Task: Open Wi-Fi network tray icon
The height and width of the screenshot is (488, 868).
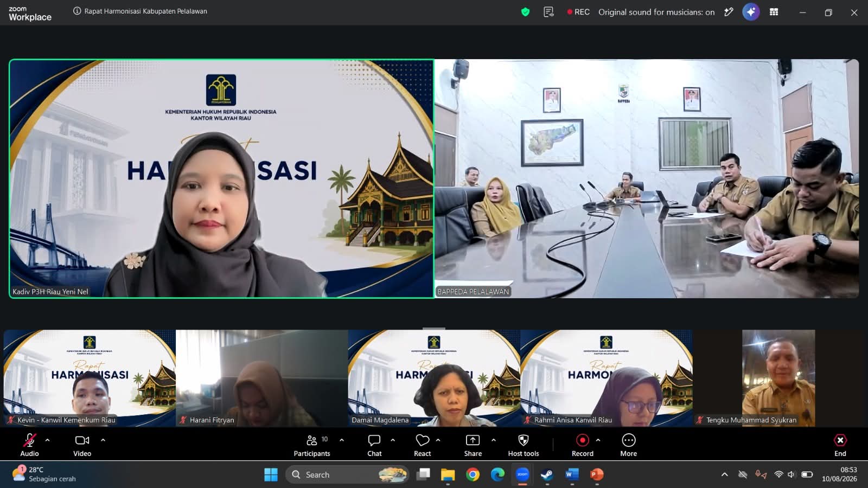Action: click(778, 474)
